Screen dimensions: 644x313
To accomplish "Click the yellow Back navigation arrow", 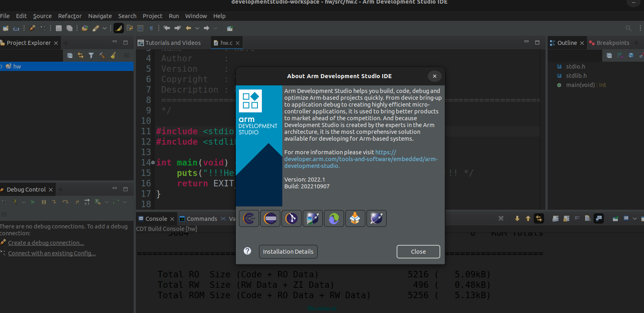I will click(188, 28).
